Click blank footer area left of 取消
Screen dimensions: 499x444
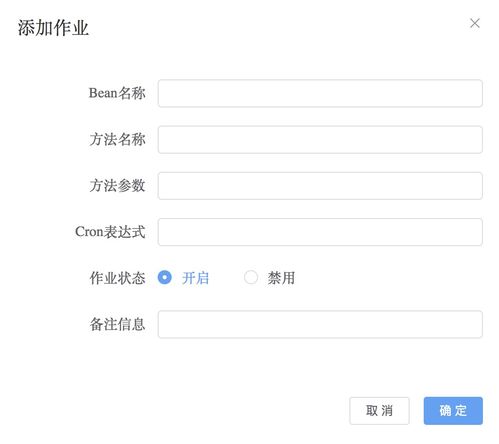point(173,411)
